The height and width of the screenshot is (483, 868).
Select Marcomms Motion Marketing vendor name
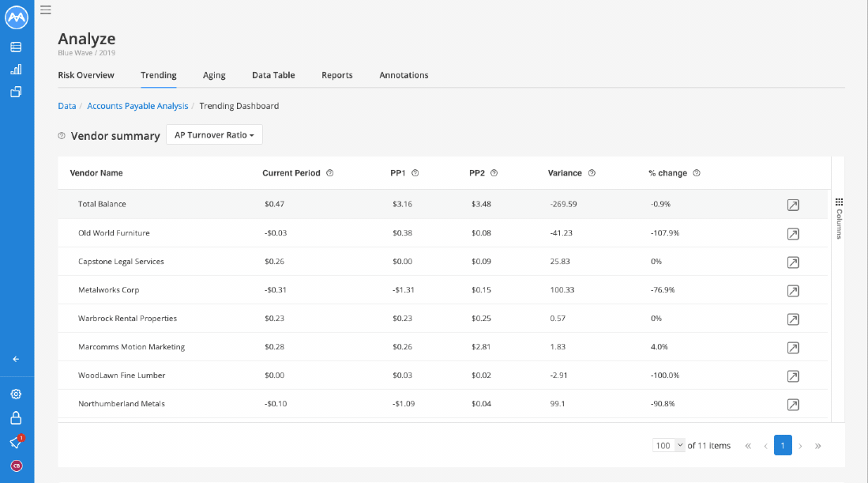(x=132, y=347)
